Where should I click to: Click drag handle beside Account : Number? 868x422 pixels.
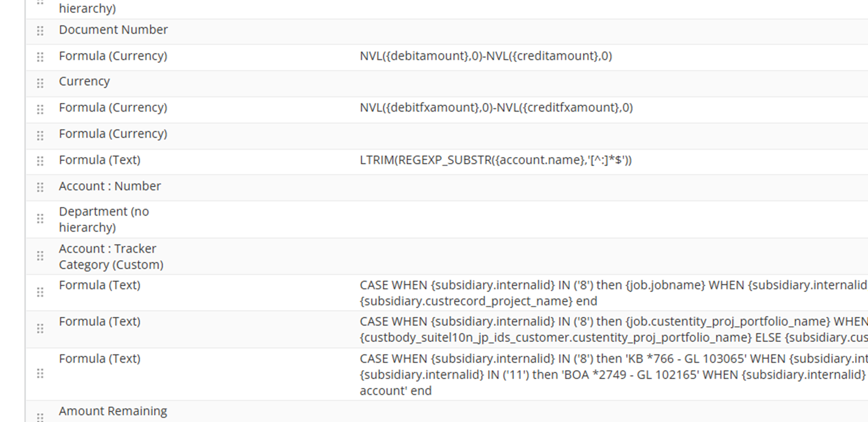click(40, 187)
